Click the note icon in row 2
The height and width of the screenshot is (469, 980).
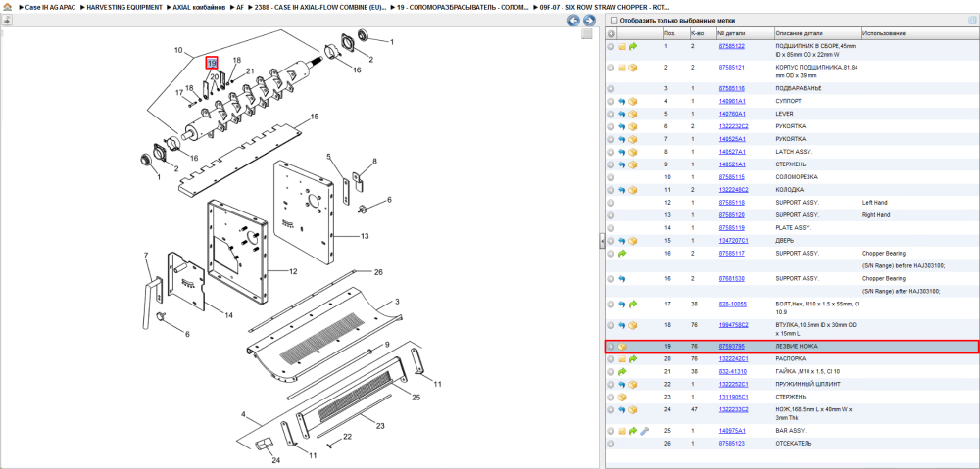[x=622, y=67]
